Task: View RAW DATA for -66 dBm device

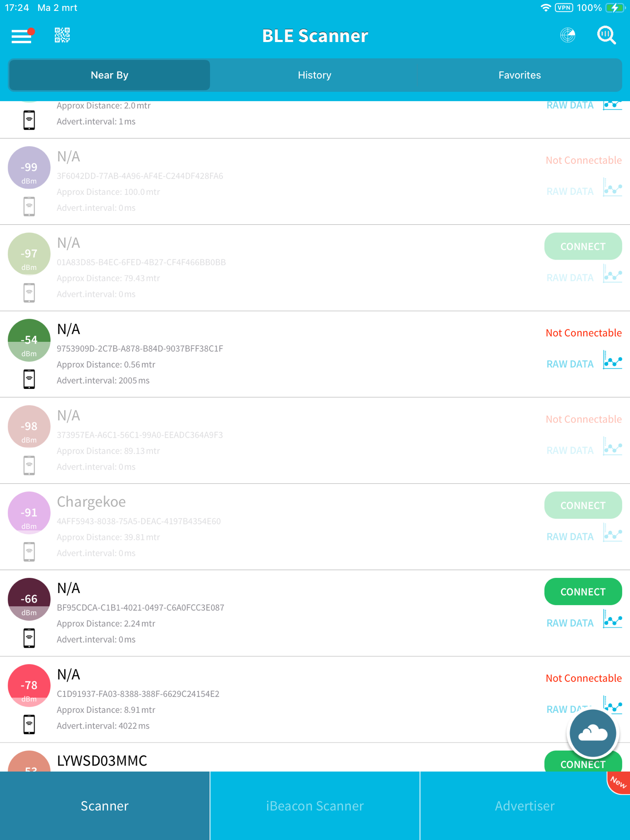Action: pos(570,623)
